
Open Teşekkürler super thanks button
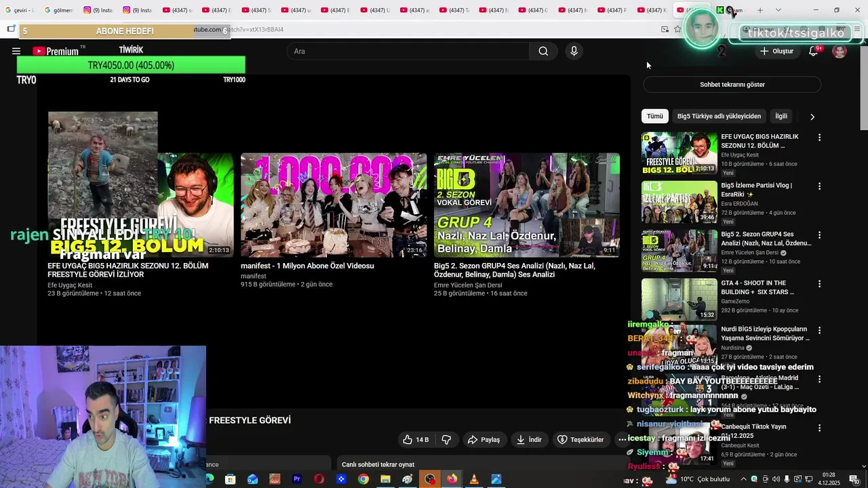580,439
